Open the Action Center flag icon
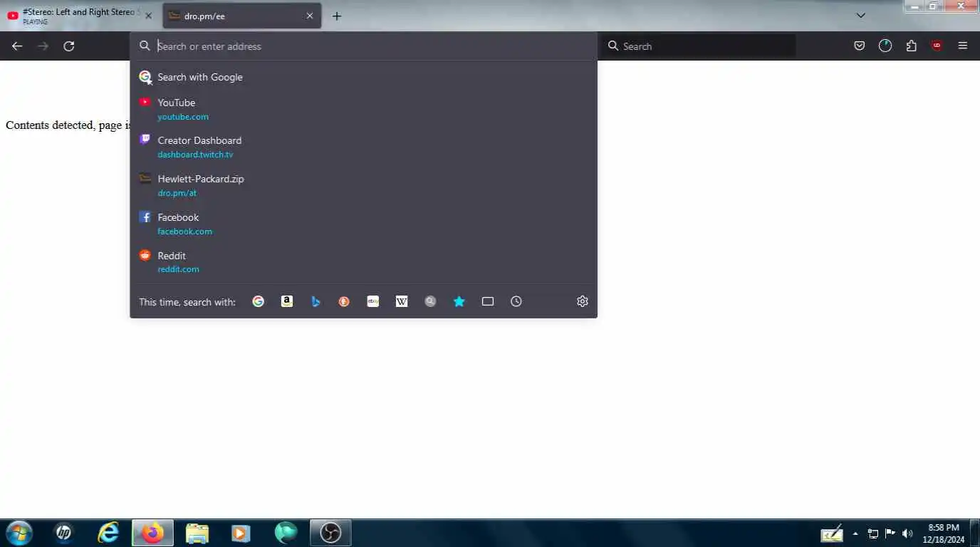Viewport: 980px width, 547px height. pyautogui.click(x=890, y=533)
